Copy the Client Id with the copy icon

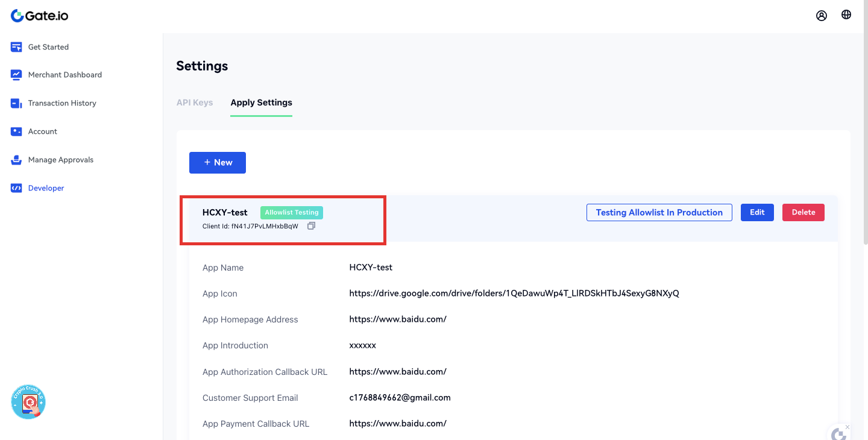[x=311, y=226]
